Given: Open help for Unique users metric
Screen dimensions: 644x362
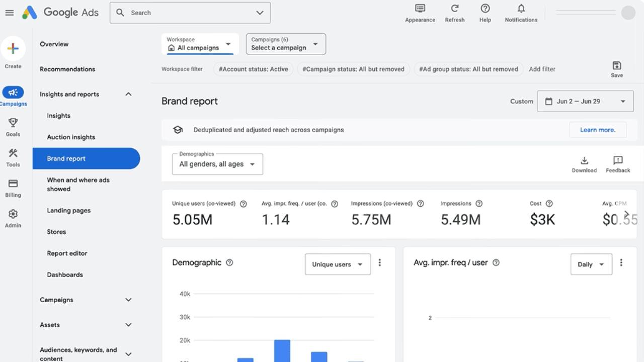Looking at the screenshot, I should coord(244,204).
